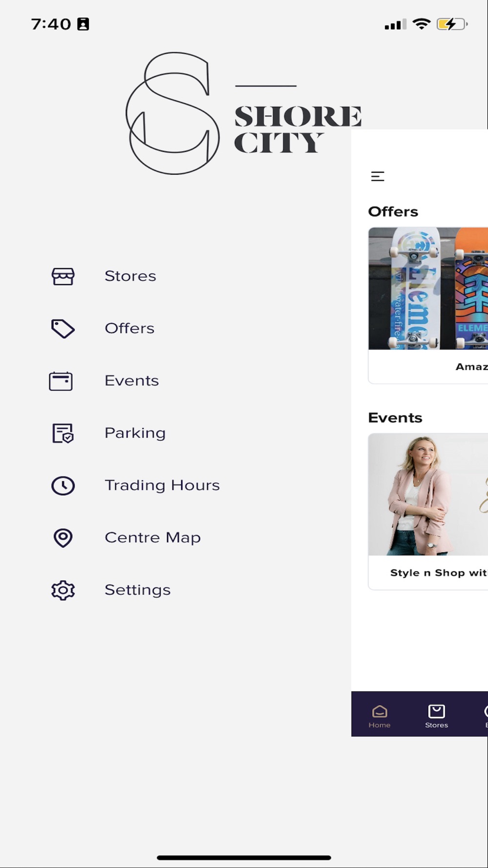The image size is (488, 868).
Task: Tap the Events section heading on home page
Action: click(395, 418)
